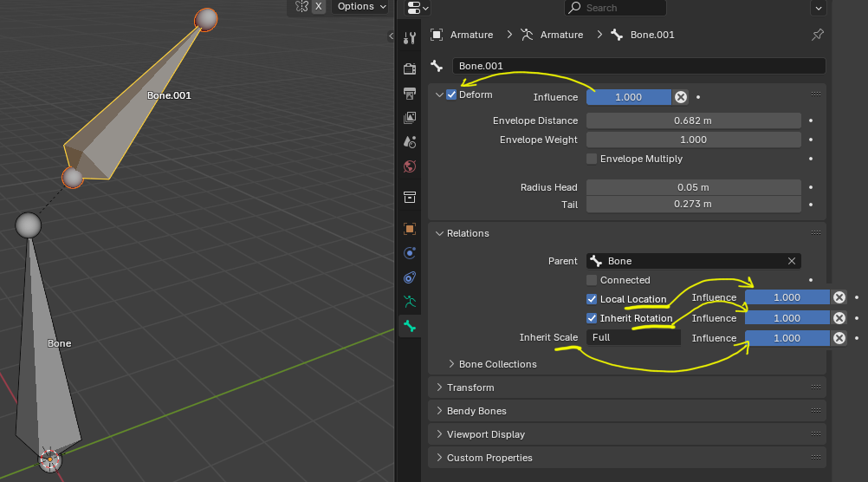868x482 pixels.
Task: Clear the Deform Influence value
Action: 681,97
